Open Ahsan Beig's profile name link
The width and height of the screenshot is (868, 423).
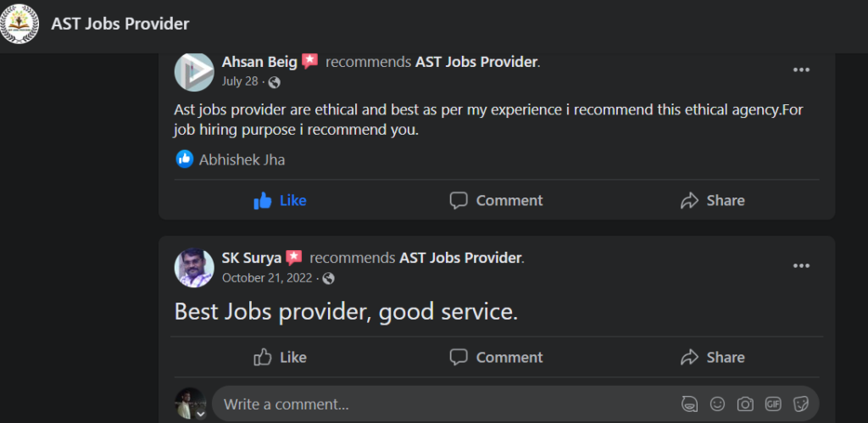(259, 62)
